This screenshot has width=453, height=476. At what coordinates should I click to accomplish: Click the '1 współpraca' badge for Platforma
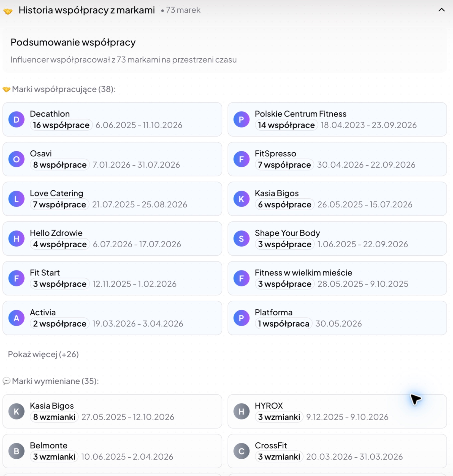283,323
